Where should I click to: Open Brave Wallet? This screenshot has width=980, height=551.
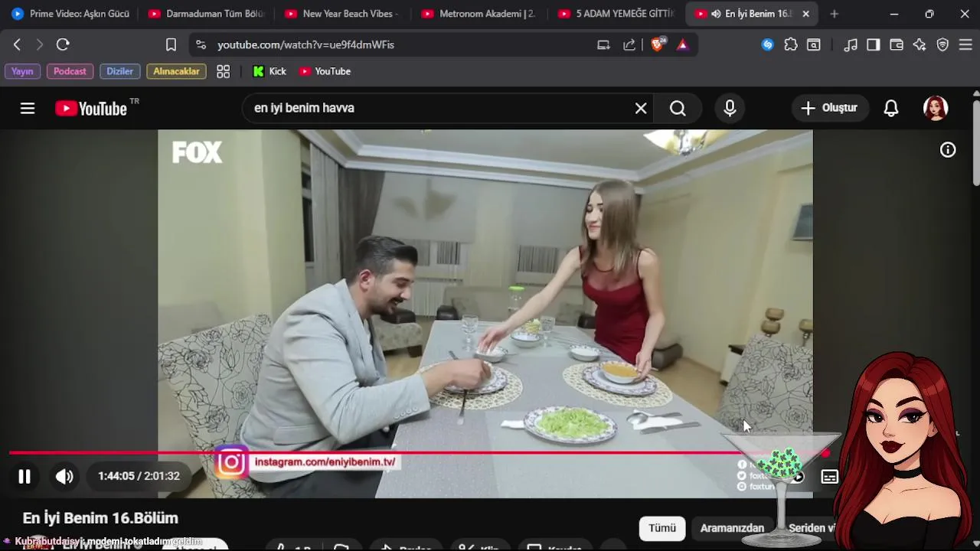897,44
